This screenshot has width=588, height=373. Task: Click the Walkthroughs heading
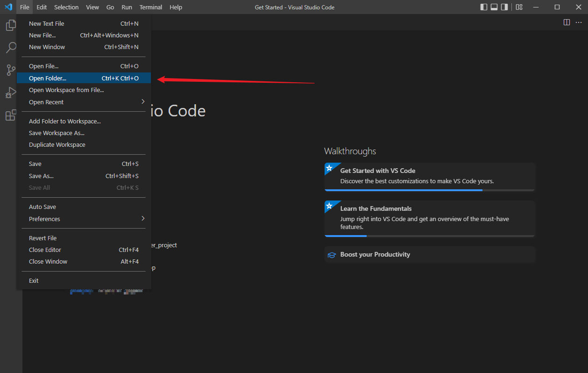[x=350, y=151]
